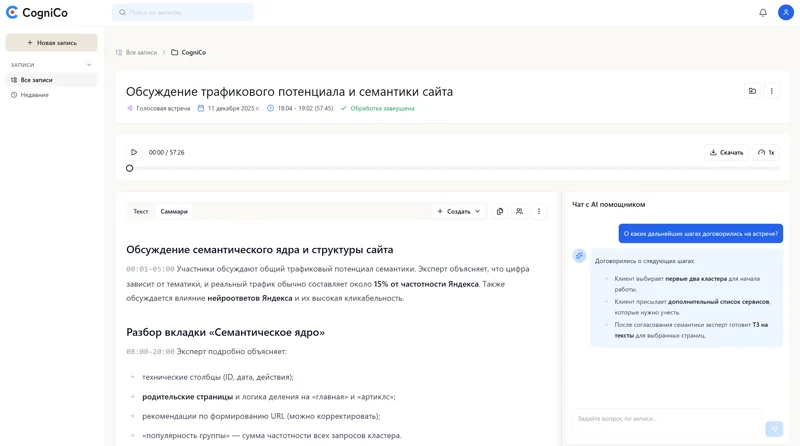Click the heading Разбор вкладки «Семантическое ядро»
The height and width of the screenshot is (446, 800).
226,332
